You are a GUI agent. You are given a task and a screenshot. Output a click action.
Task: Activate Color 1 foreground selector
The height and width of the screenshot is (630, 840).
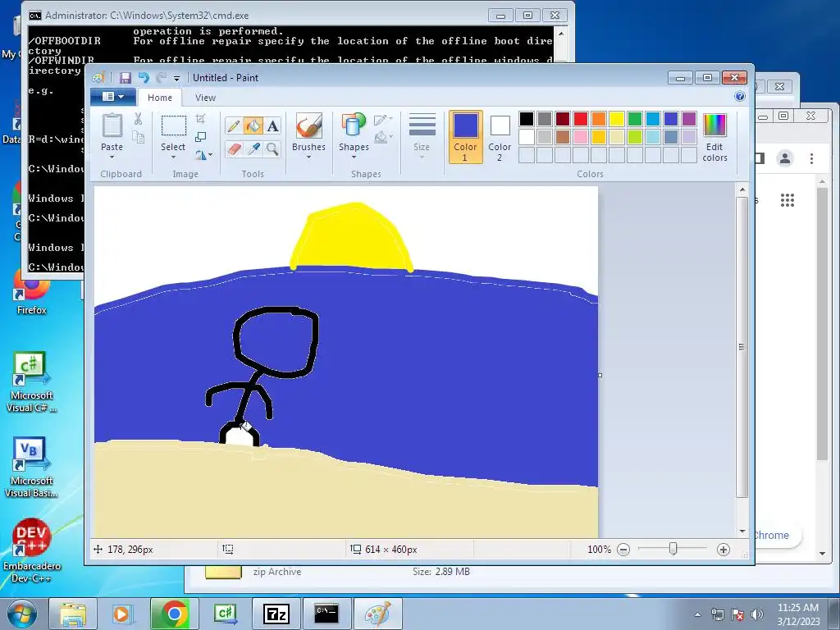point(466,137)
